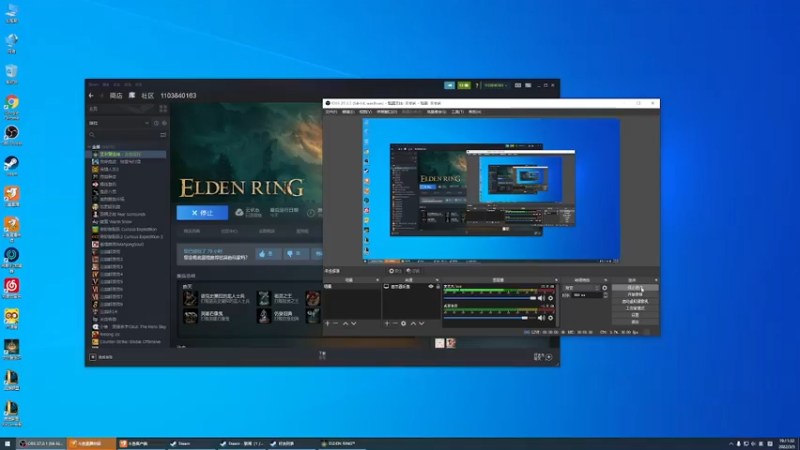Viewport: 800px width, 450px height.
Task: Select the Fear Surrounds game in library
Action: (x=127, y=214)
